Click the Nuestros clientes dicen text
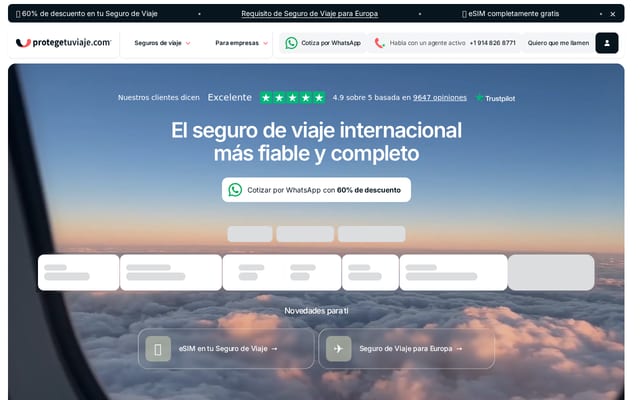The width and height of the screenshot is (640, 400). point(159,98)
